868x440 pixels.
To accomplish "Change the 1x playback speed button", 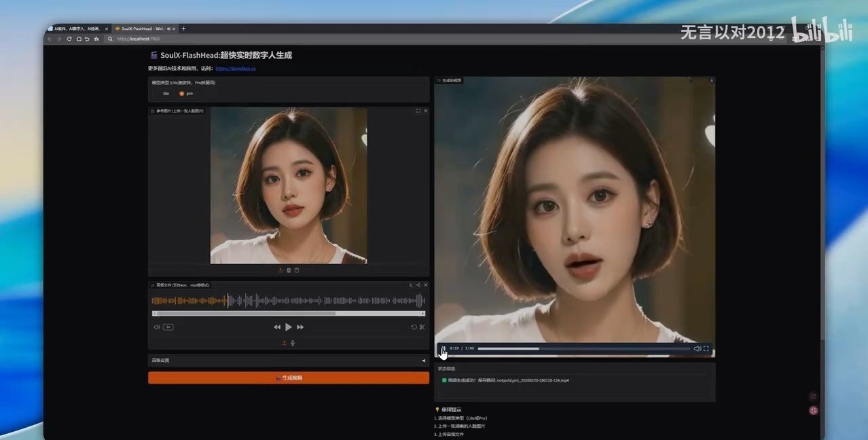I will pos(168,327).
